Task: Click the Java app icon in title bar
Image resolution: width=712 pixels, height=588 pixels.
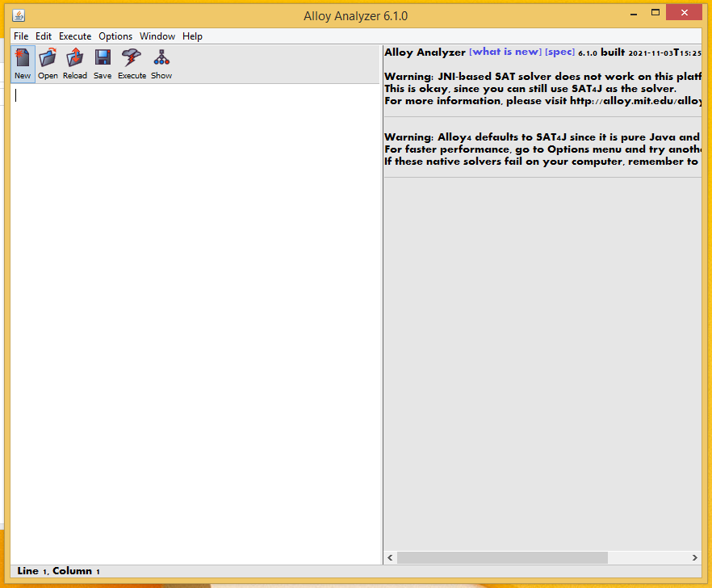Action: tap(19, 16)
